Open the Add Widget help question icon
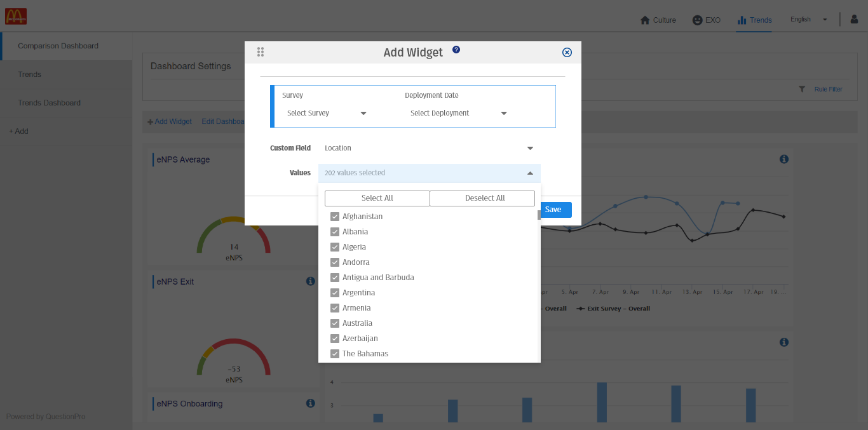 pyautogui.click(x=456, y=50)
